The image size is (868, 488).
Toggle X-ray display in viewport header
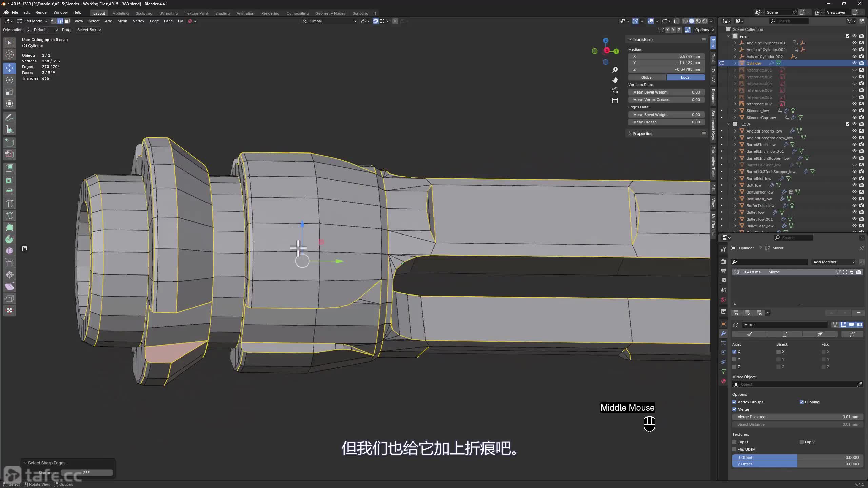pos(676,21)
